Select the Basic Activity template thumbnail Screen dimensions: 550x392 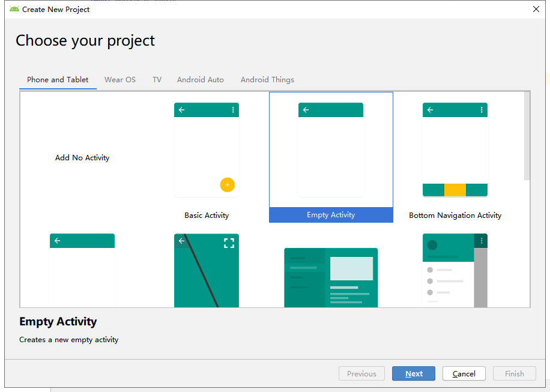click(x=207, y=149)
